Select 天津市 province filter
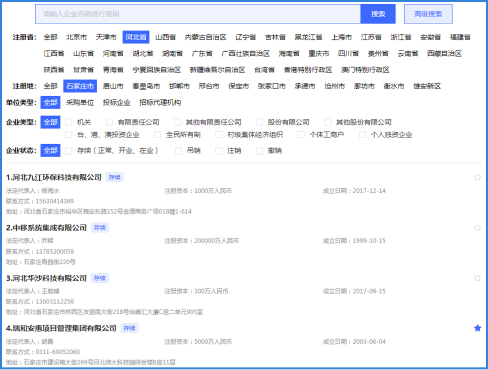This screenshot has height=370, width=488. (x=106, y=37)
